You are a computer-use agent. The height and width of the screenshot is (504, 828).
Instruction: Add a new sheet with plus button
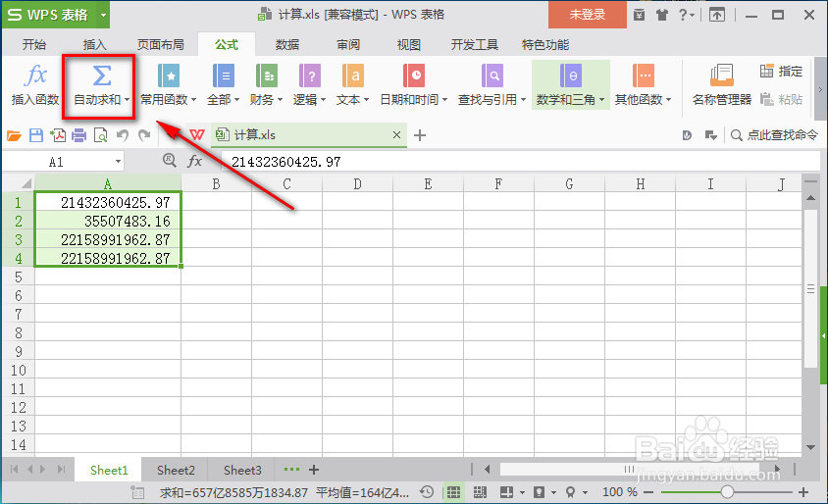[314, 470]
